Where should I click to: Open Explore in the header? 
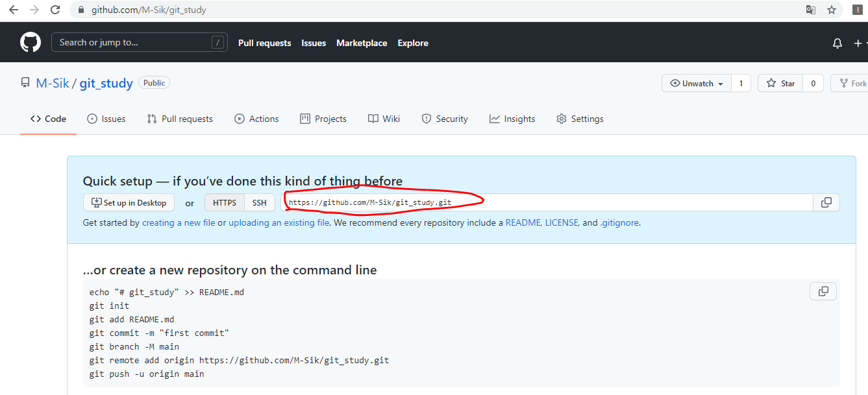click(x=413, y=43)
